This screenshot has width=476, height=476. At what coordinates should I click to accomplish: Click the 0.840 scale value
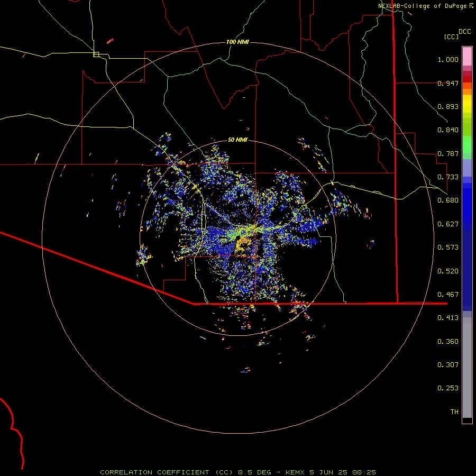448,130
